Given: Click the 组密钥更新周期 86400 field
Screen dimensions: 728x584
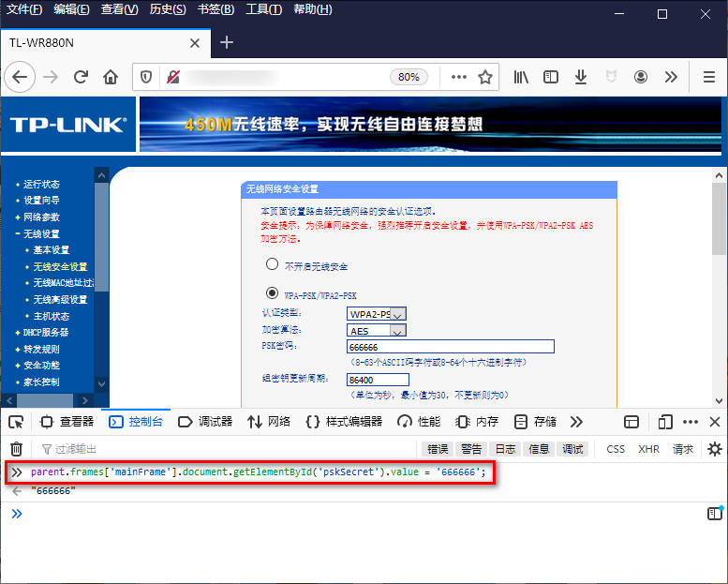Looking at the screenshot, I should tap(378, 380).
